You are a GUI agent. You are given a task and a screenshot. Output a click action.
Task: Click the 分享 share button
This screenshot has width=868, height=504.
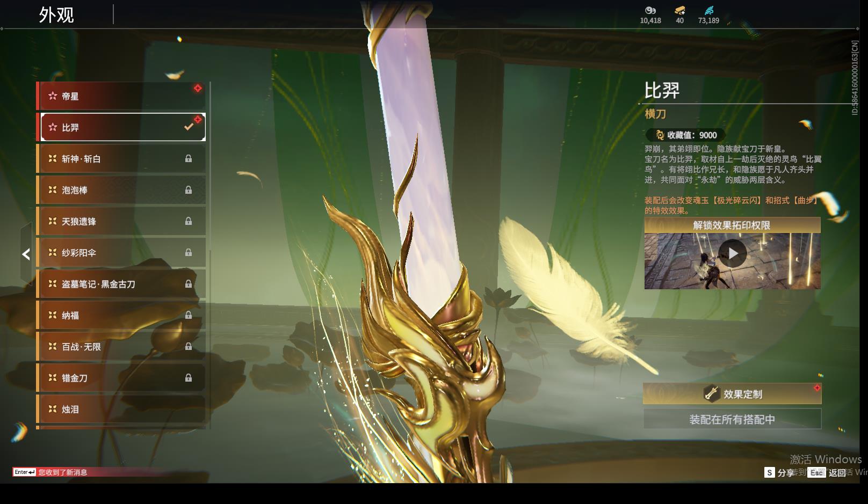tap(779, 472)
